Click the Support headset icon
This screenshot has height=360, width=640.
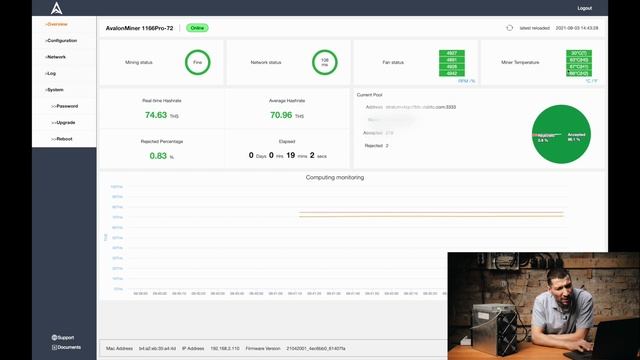pos(54,338)
